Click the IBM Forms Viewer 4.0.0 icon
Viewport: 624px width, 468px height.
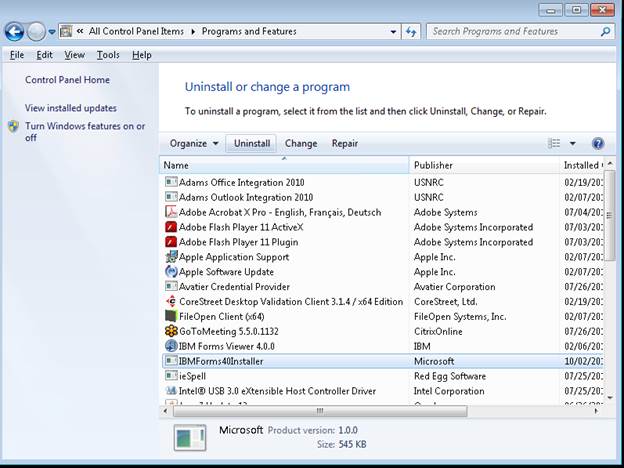click(171, 346)
